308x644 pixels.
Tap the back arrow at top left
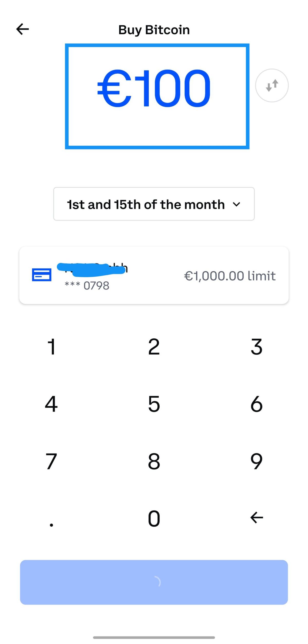[x=23, y=29]
